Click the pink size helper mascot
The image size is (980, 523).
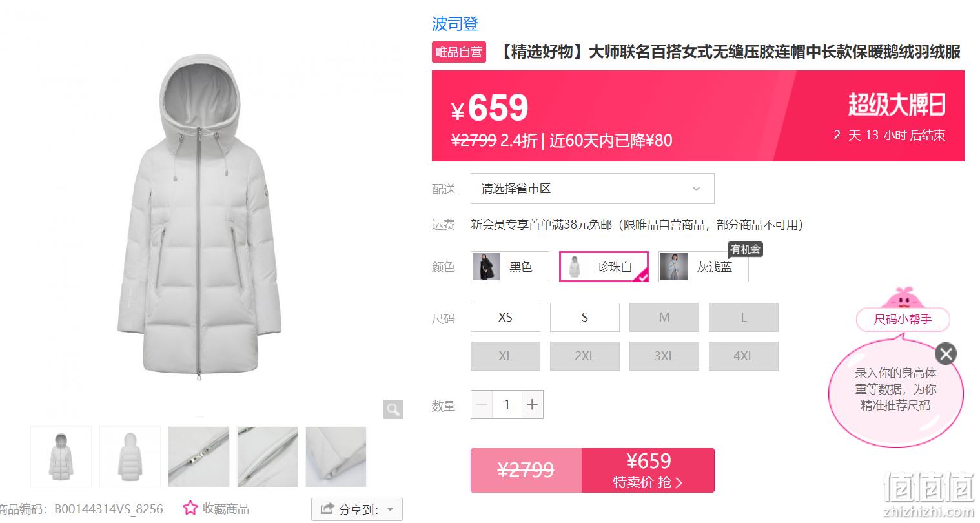[903, 299]
